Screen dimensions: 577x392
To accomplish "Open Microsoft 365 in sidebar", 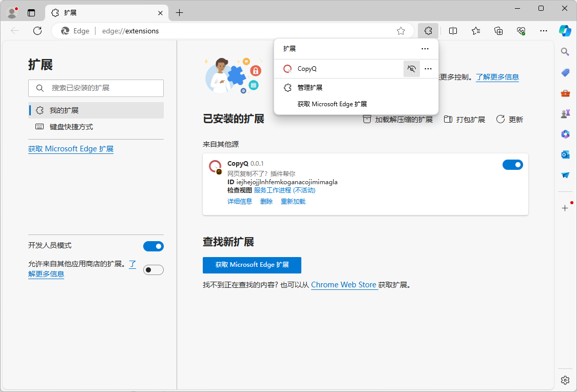I will 565,134.
